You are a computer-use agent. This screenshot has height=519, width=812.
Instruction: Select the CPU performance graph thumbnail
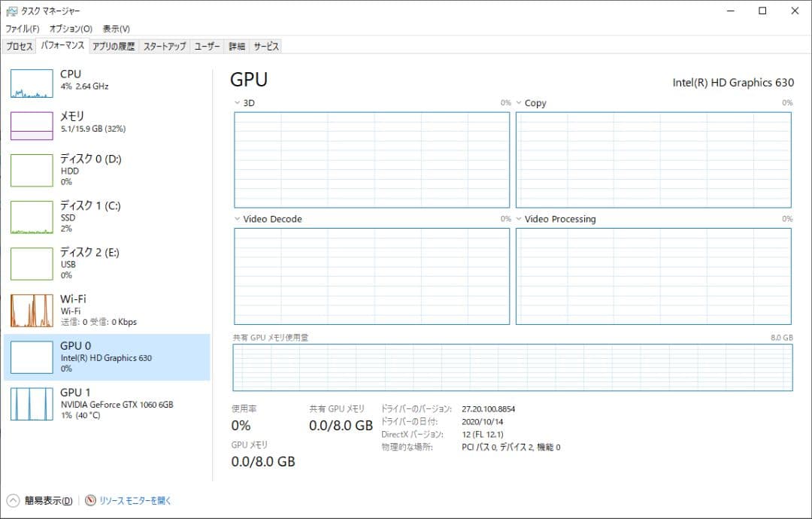coord(32,83)
